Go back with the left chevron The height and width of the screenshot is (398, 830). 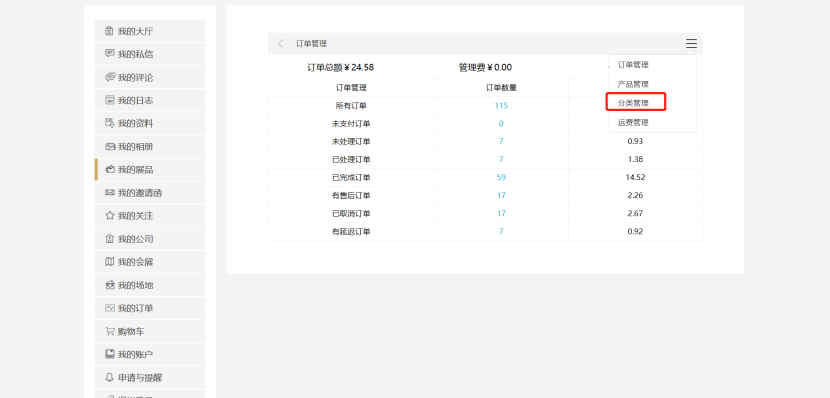(281, 44)
